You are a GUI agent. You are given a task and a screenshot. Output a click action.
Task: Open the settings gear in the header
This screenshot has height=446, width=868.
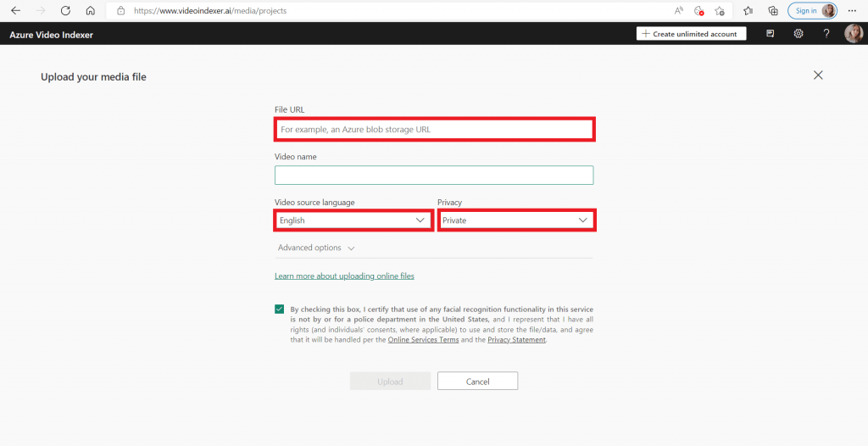tap(798, 34)
